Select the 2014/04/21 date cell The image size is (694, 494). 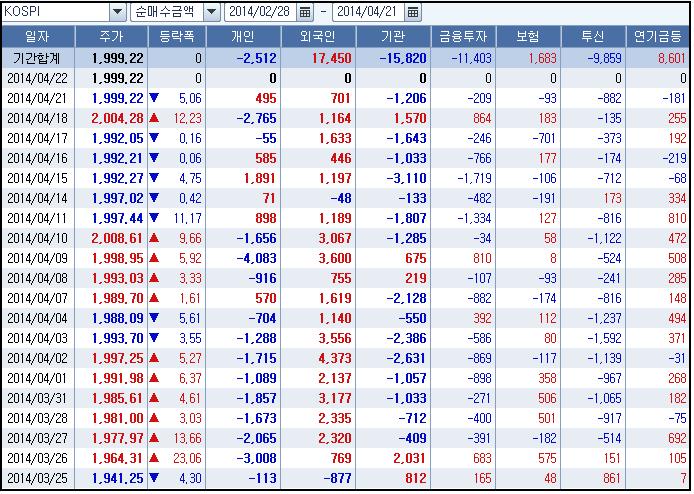[x=38, y=98]
